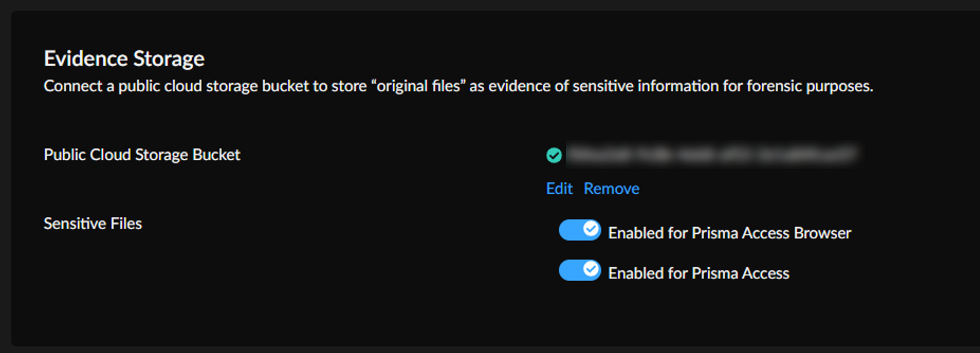Click the checkmark knob on Prisma Access Browser switch
The width and height of the screenshot is (980, 353).
(591, 229)
